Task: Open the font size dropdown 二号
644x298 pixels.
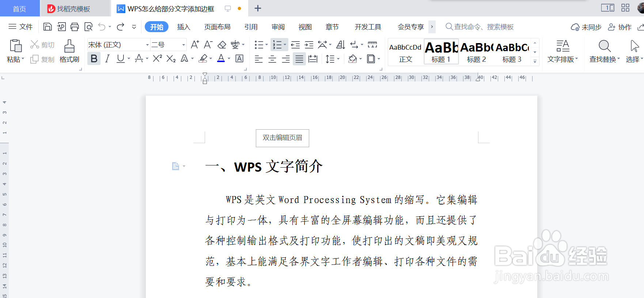Action: point(183,45)
